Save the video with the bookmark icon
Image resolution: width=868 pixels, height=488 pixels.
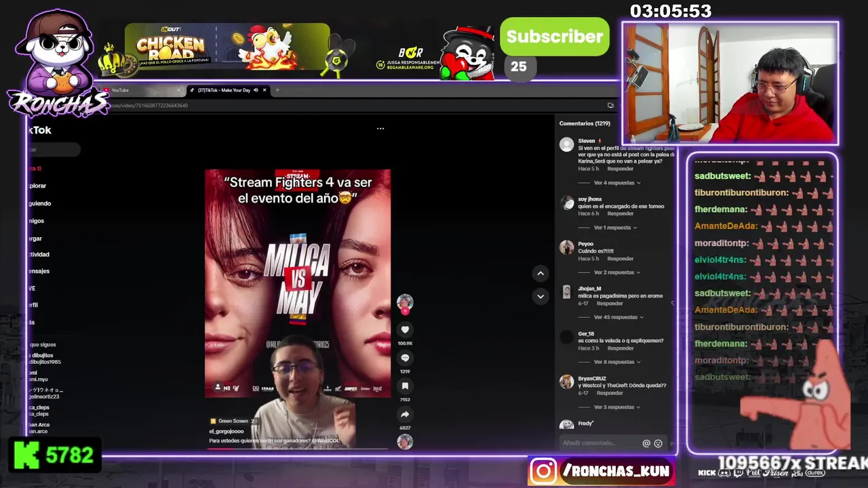click(405, 386)
